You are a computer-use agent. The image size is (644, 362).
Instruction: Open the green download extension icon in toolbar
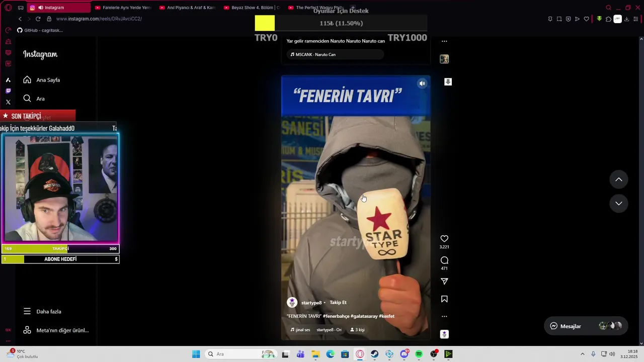click(599, 19)
